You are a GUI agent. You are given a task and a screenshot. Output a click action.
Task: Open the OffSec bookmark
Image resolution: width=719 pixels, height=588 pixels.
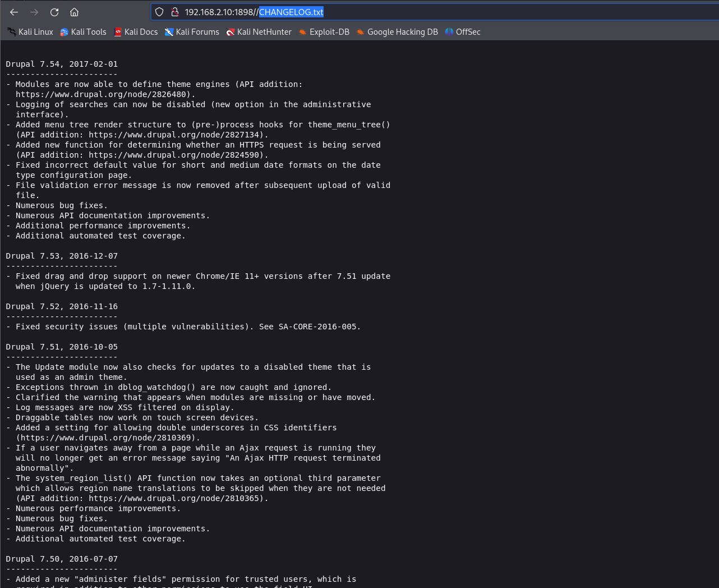(x=463, y=32)
